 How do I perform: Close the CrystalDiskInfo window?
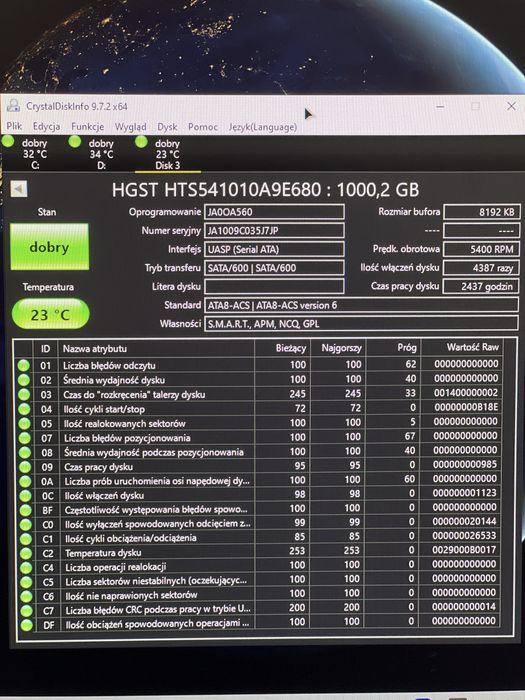(511, 106)
